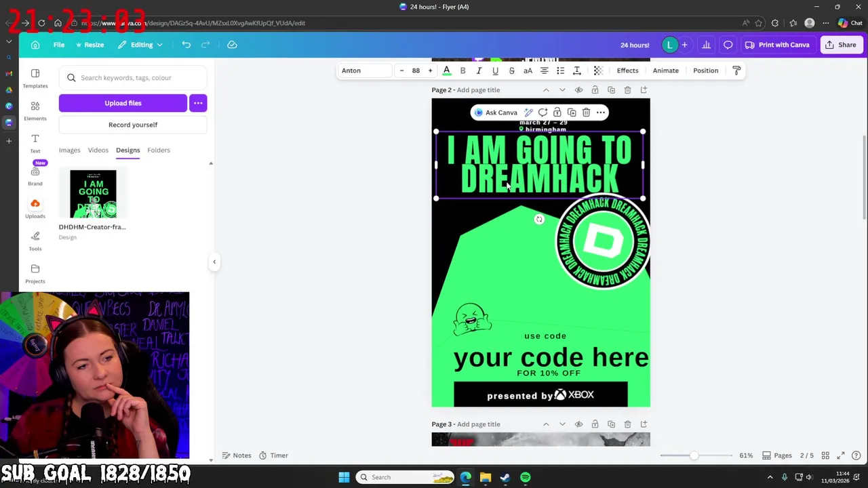Delete Page 2 with trash icon

click(x=627, y=90)
